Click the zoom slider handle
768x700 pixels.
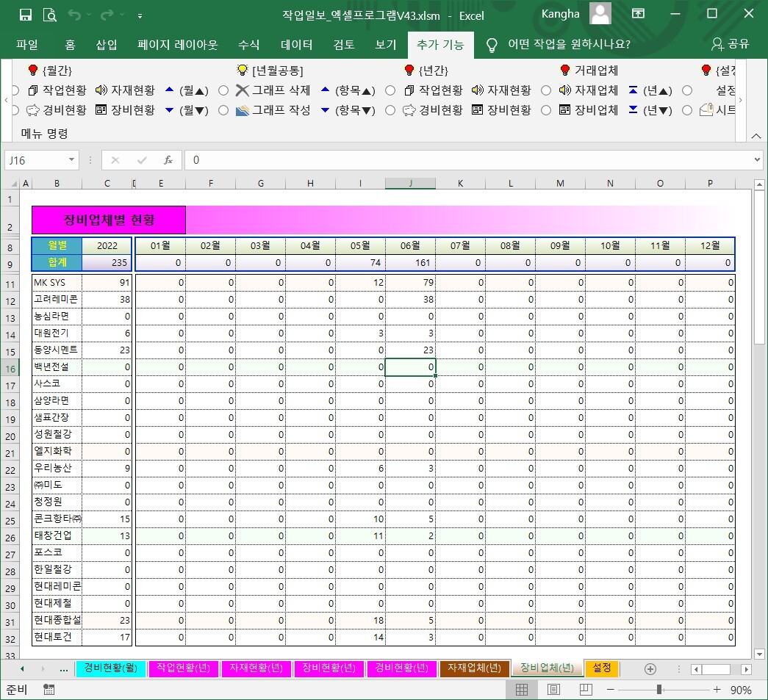(659, 689)
